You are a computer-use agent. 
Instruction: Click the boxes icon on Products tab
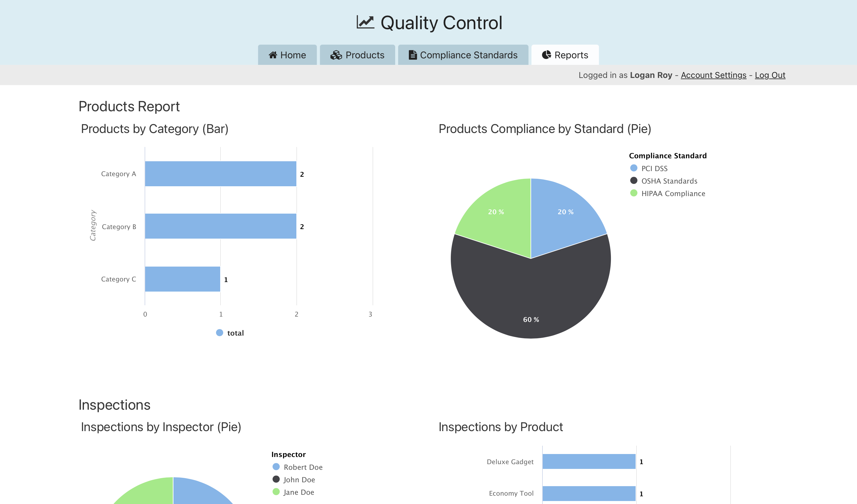click(336, 55)
